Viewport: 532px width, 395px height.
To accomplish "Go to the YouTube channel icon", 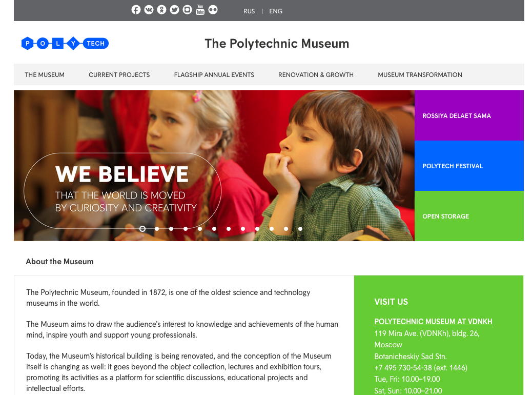I will (x=200, y=10).
